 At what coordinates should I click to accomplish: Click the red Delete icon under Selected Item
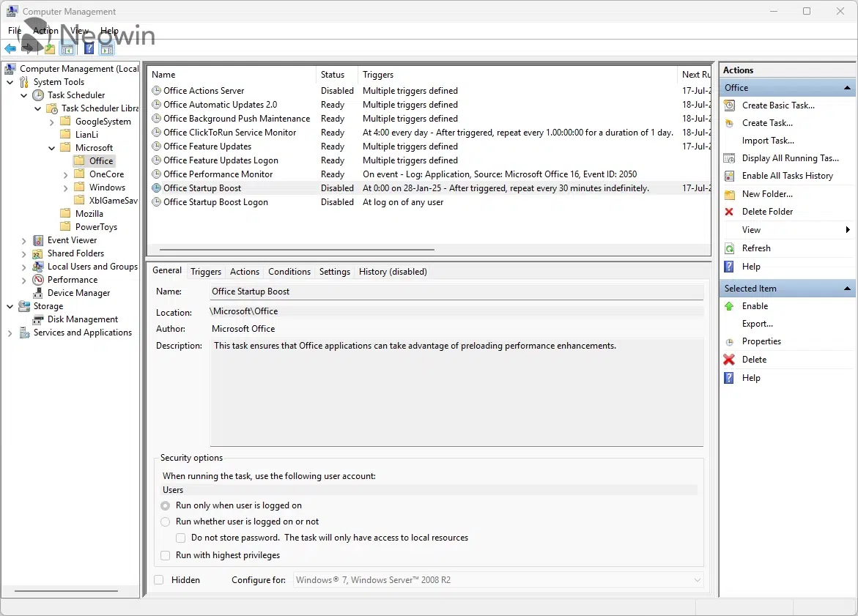pos(729,360)
